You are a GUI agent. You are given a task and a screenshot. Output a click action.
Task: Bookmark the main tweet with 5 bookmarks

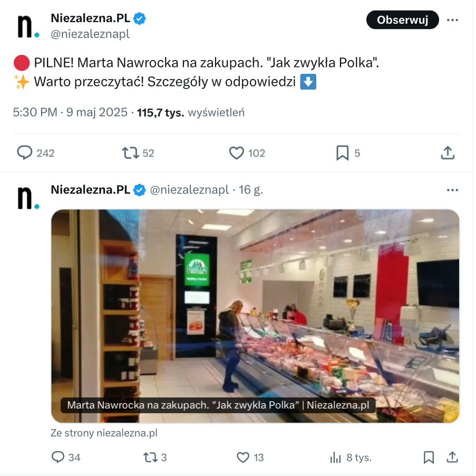pos(348,153)
